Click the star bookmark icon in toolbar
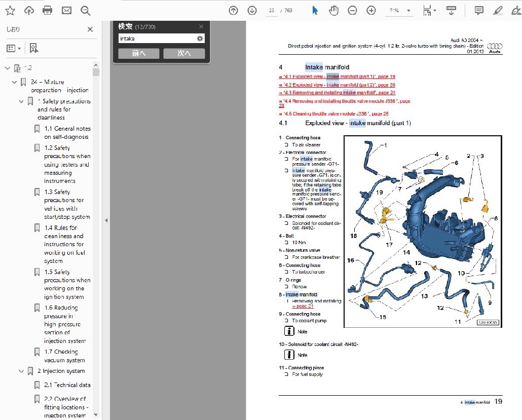Screen dimensions: 522x420 (10, 11)
